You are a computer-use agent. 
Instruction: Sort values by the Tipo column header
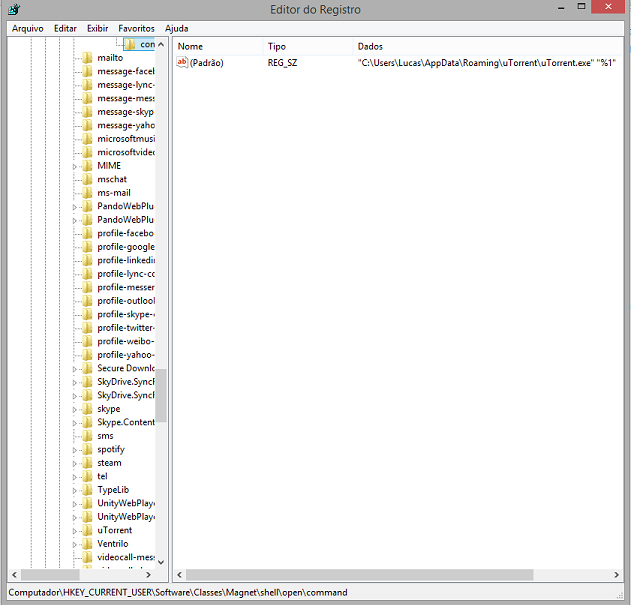[308, 46]
